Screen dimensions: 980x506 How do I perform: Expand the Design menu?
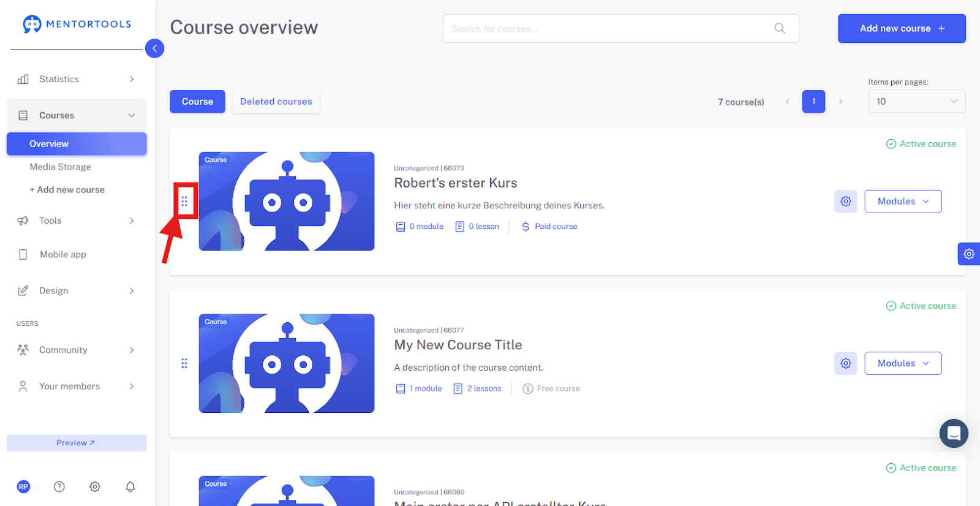pyautogui.click(x=132, y=290)
